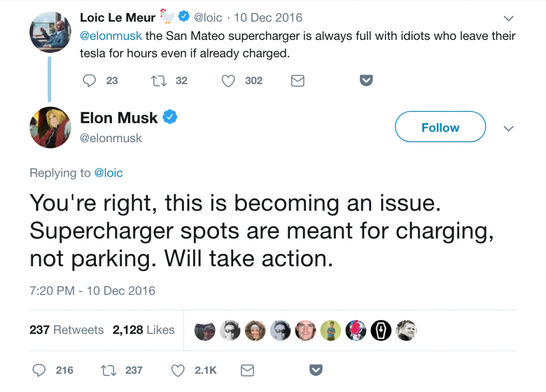Open Elon Musk's profile avatar
The image size is (546, 392).
pyautogui.click(x=50, y=127)
